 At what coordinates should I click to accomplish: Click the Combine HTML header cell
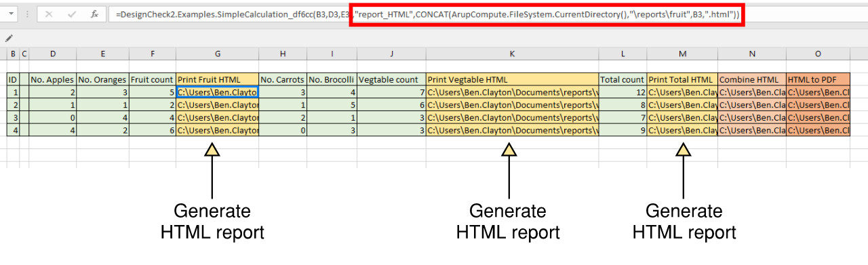752,79
